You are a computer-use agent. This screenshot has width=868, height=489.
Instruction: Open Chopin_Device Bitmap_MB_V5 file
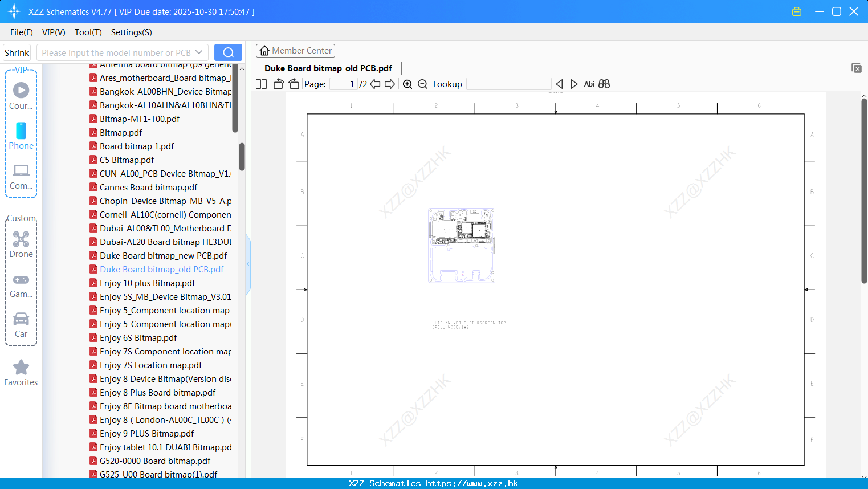[x=161, y=201]
